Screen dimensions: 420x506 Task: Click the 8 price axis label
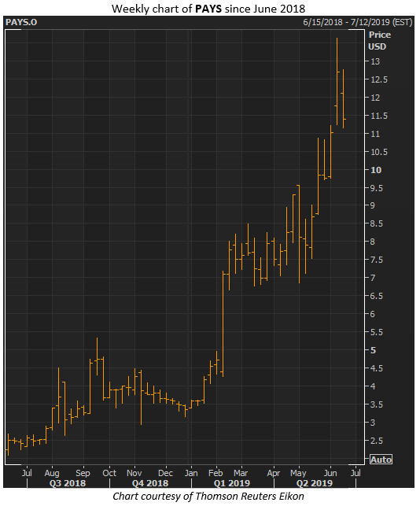(373, 242)
